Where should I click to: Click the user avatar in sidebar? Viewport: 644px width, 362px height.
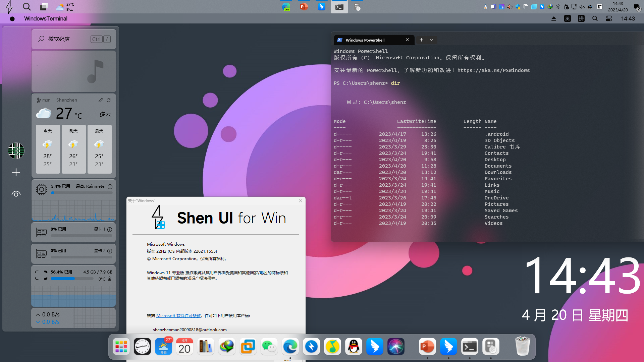point(16,151)
